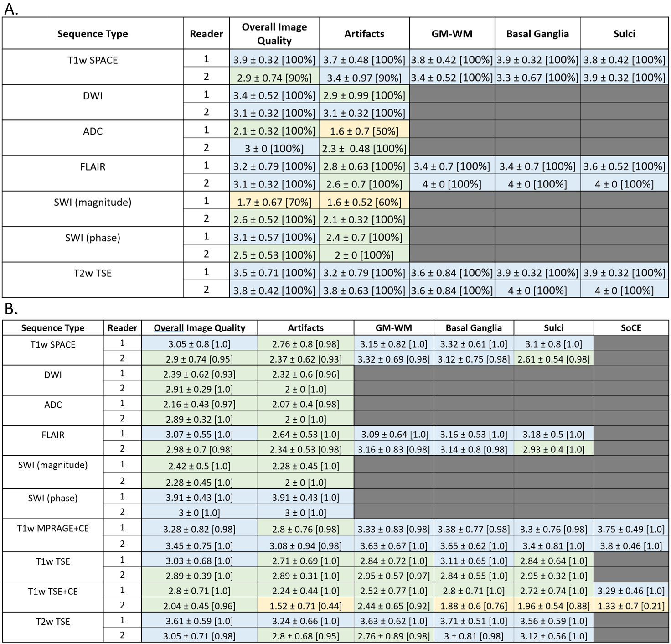Select the cell reading 3.75 ± 0.49 [1.0]
The image size is (671, 644).
coord(631,529)
